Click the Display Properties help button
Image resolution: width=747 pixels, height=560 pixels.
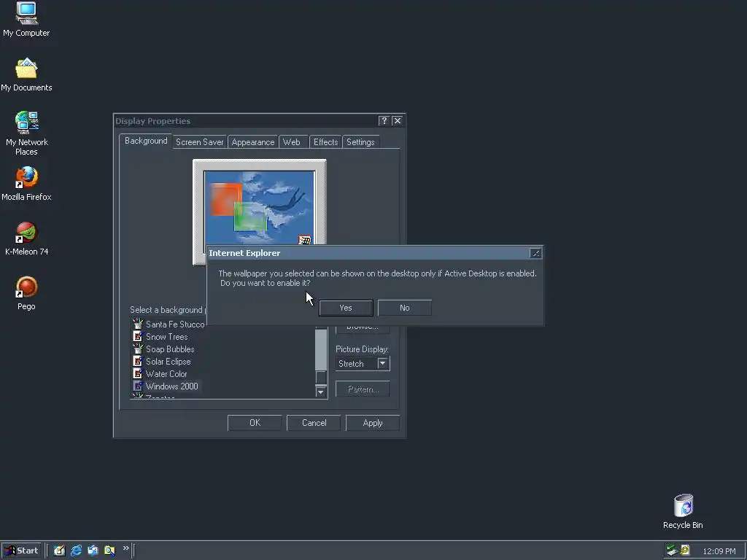tap(384, 121)
